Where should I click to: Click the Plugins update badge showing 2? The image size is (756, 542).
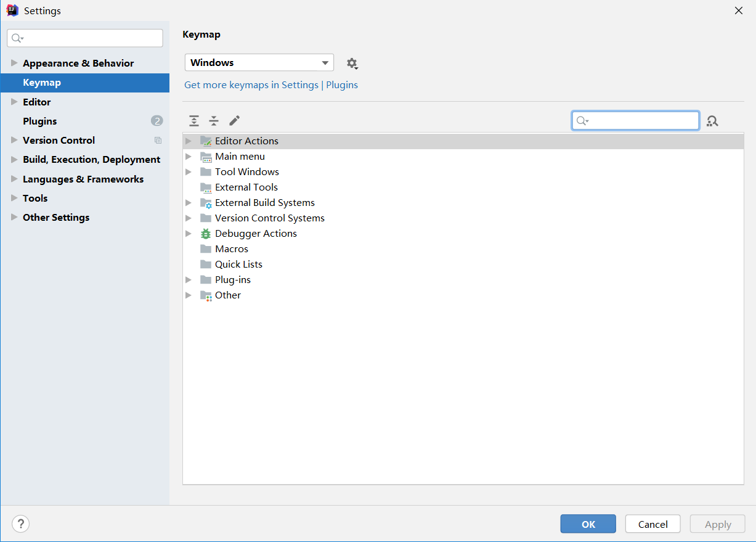(156, 121)
